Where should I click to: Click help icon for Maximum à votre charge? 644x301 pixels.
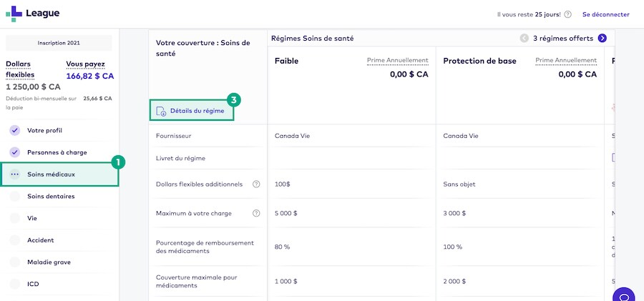tap(256, 213)
